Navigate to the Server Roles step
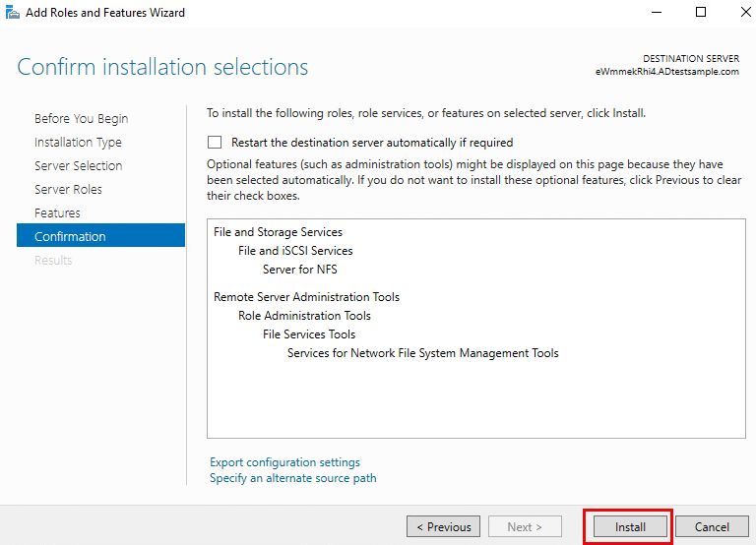Viewport: 756px width, 545px height. click(68, 190)
